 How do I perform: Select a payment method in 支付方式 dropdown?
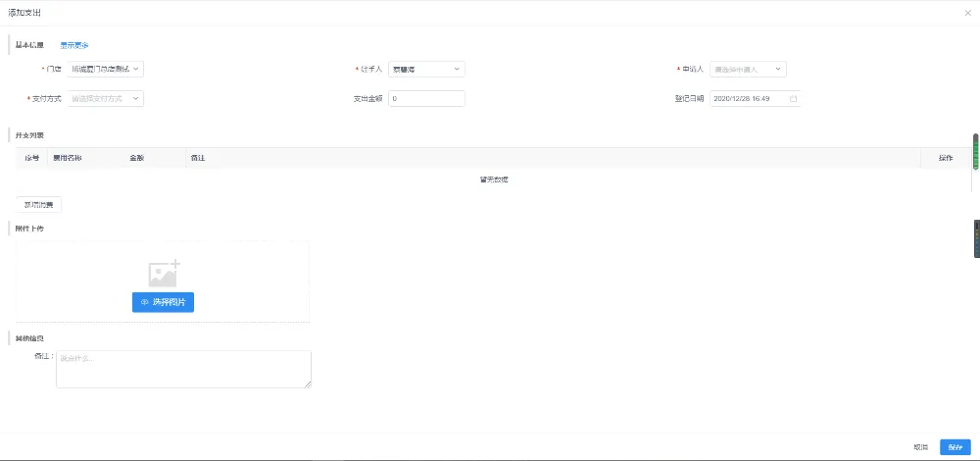[x=106, y=98]
